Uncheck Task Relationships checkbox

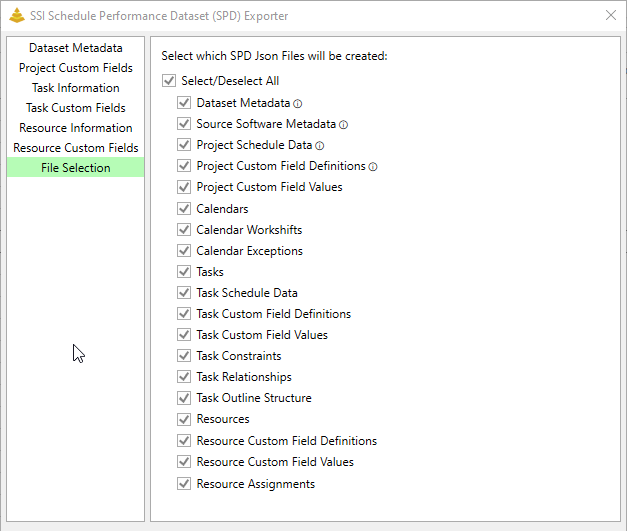pyautogui.click(x=184, y=377)
